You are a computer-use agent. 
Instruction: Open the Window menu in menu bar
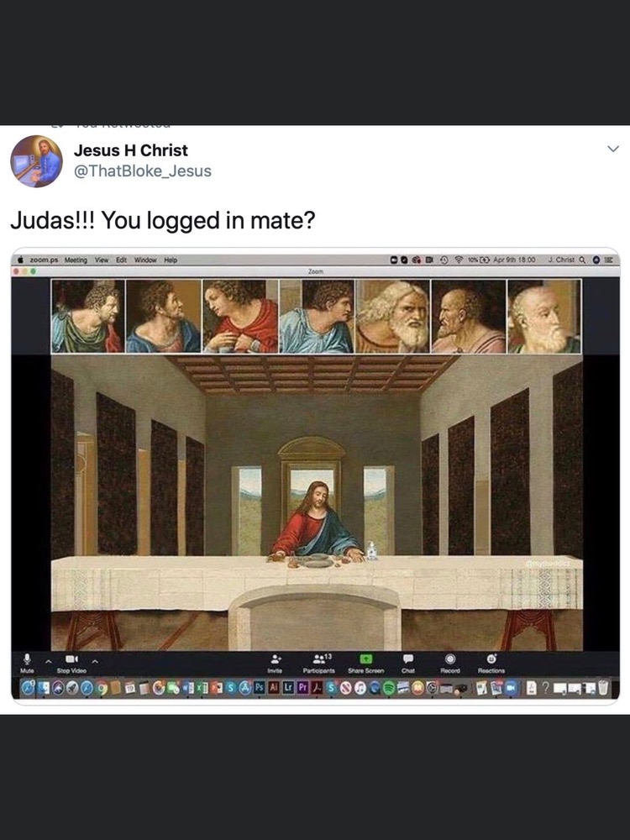145,260
